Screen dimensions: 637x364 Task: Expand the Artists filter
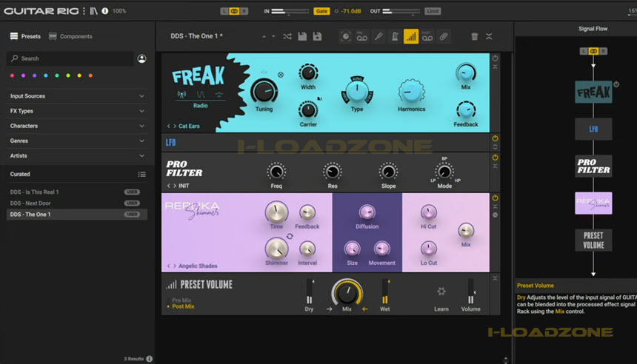click(77, 156)
